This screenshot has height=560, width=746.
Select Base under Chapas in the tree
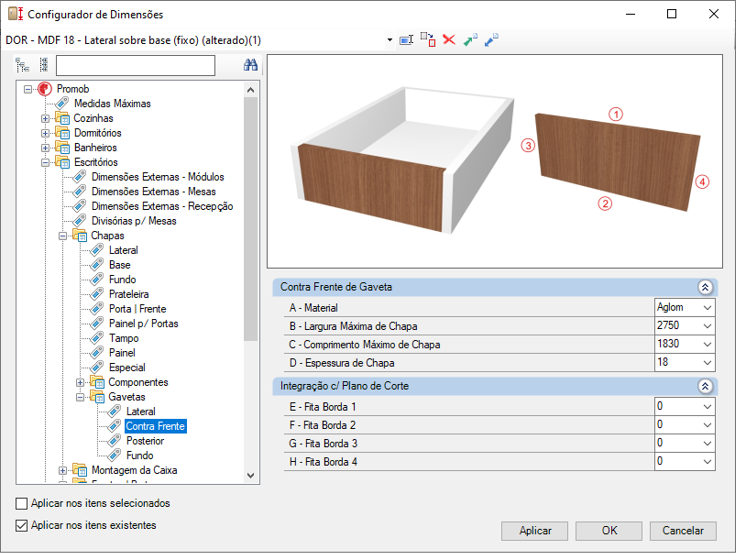(119, 265)
